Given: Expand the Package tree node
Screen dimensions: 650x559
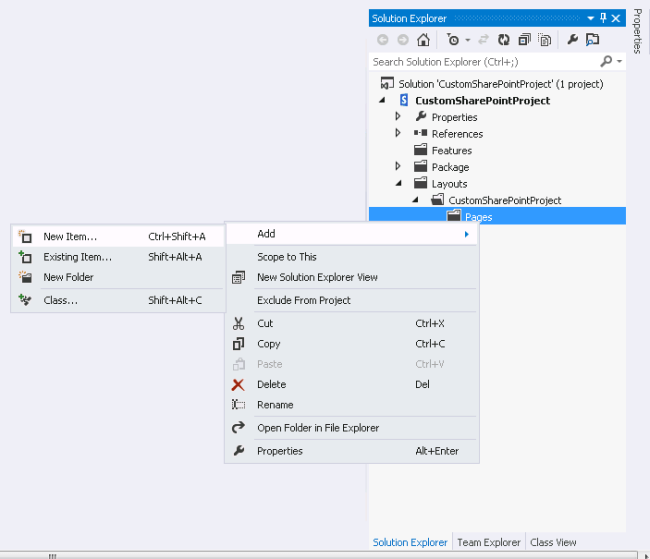Looking at the screenshot, I should (398, 166).
